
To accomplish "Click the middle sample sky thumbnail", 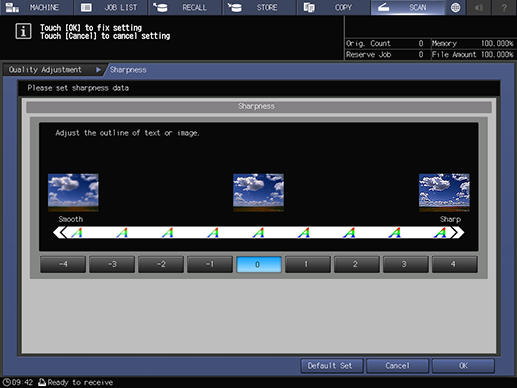I will pyautogui.click(x=259, y=192).
